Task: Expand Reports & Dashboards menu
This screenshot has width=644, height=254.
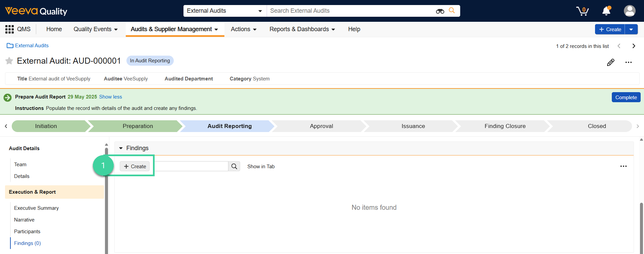Action: (x=302, y=29)
